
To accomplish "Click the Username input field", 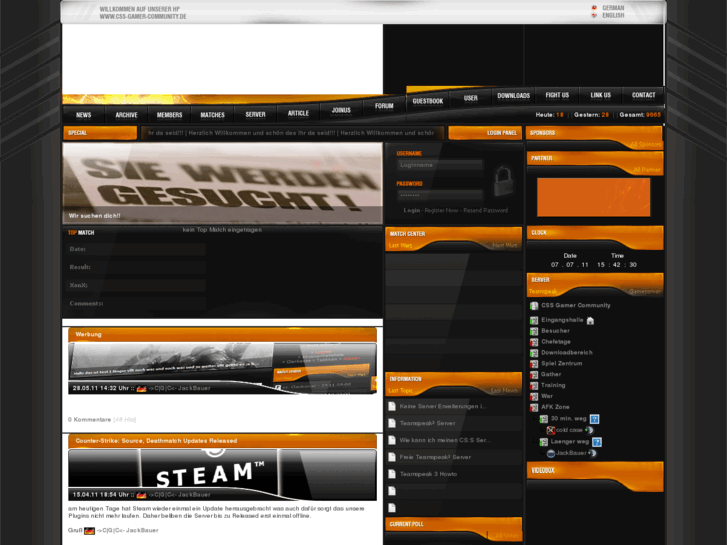I will 440,165.
